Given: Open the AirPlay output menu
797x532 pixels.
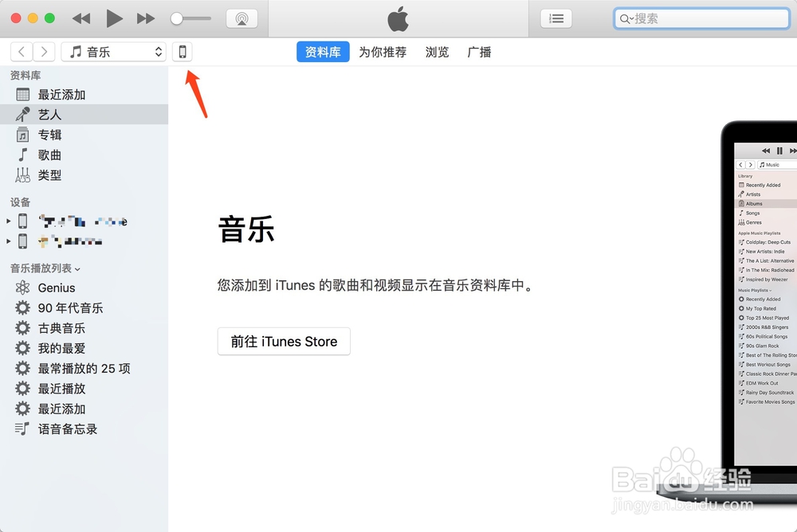Looking at the screenshot, I should coord(241,19).
